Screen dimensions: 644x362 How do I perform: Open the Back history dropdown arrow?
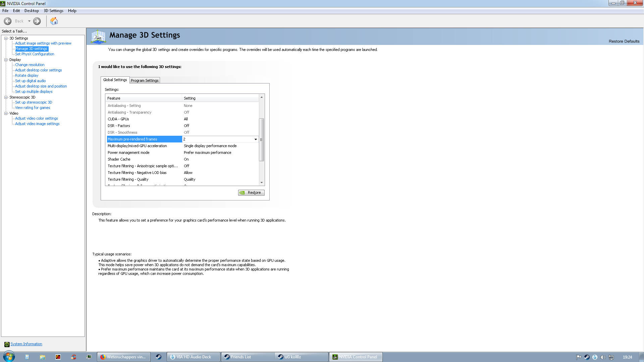[29, 21]
